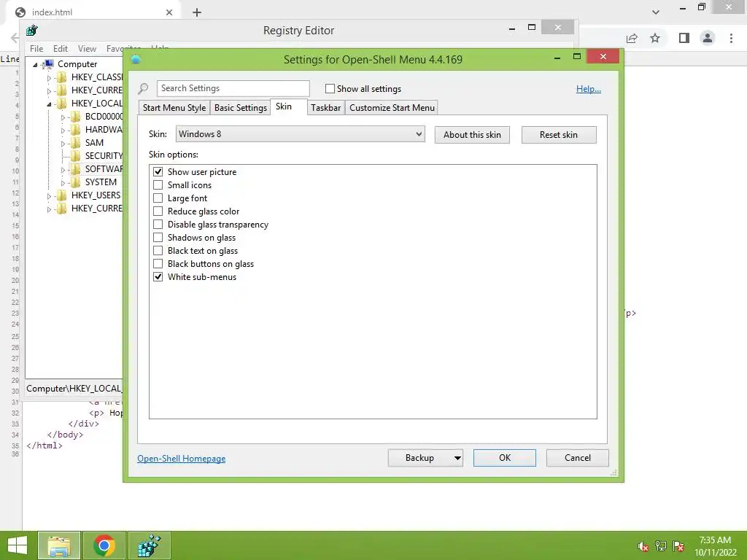Image resolution: width=747 pixels, height=560 pixels.
Task: Enable Small icons option
Action: (x=158, y=184)
